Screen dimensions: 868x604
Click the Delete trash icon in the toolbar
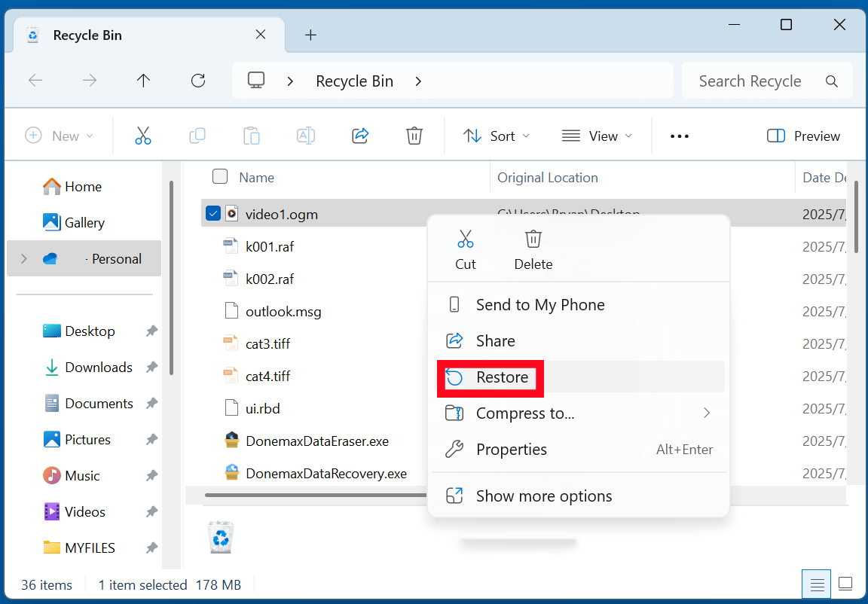tap(414, 136)
